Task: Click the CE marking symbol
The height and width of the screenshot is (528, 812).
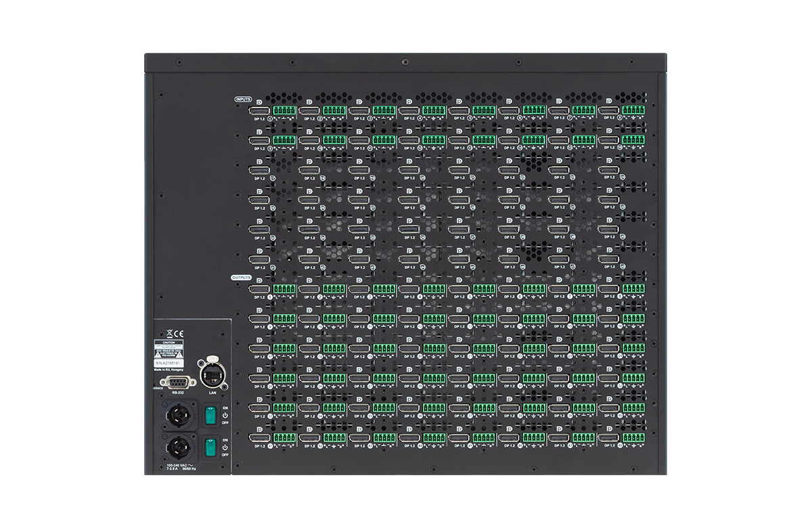Action: 179,333
